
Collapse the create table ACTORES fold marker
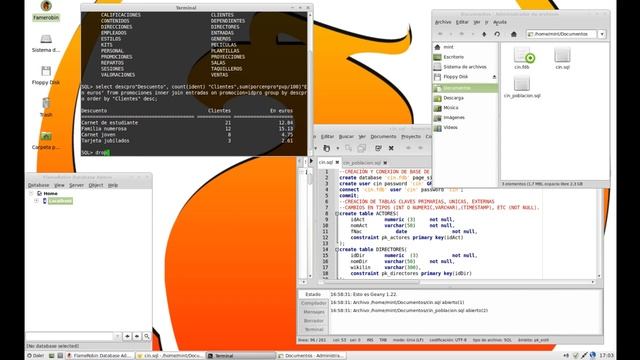[337, 213]
